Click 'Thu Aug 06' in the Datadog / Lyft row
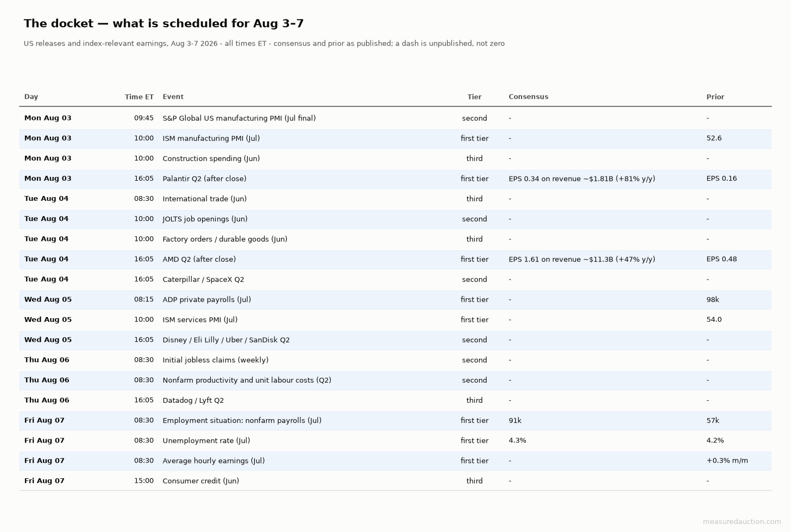Screen dimensions: 791x532 (x=47, y=400)
